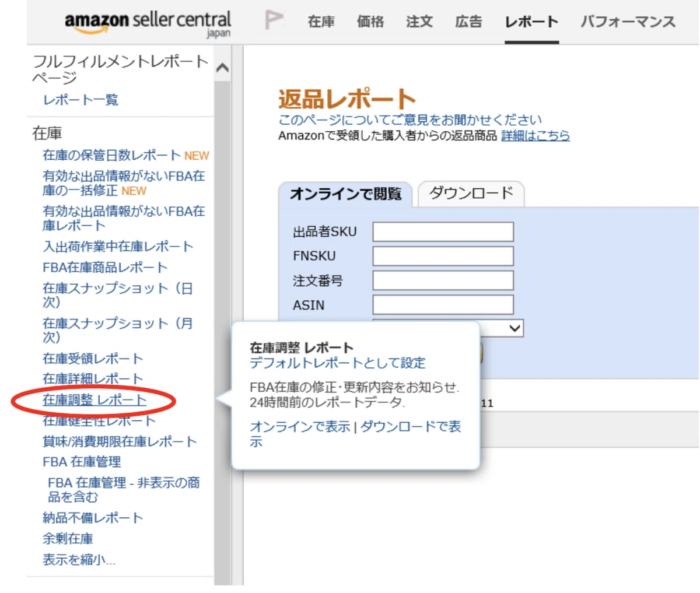The height and width of the screenshot is (593, 700).
Task: Focus the 注文番号 input field
Action: pos(443,280)
